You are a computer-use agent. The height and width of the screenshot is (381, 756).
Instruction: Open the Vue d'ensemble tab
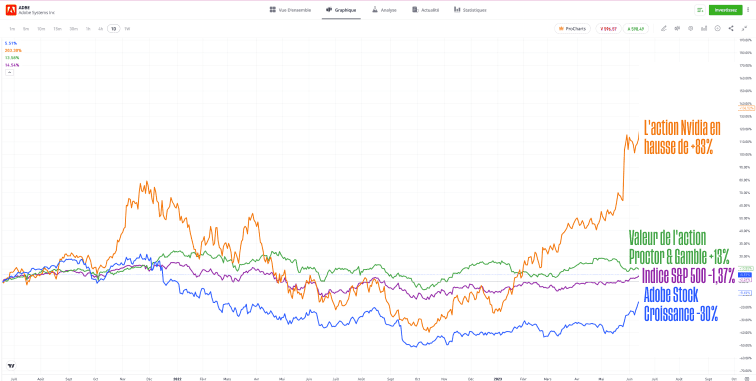click(x=290, y=10)
